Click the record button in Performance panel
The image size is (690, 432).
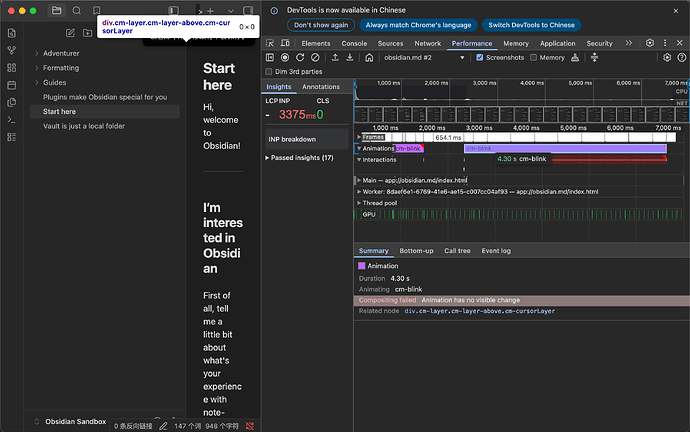pyautogui.click(x=285, y=58)
